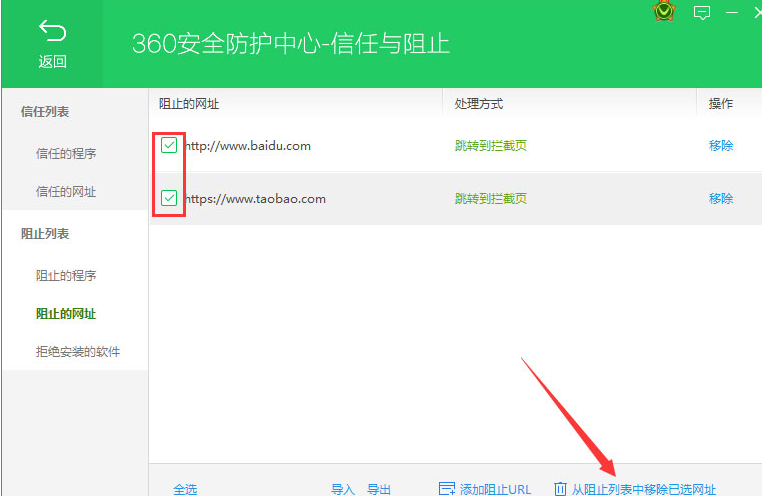Screen dimensions: 762x496
Task: Remove the taobao.com entry via 移除
Action: click(721, 198)
